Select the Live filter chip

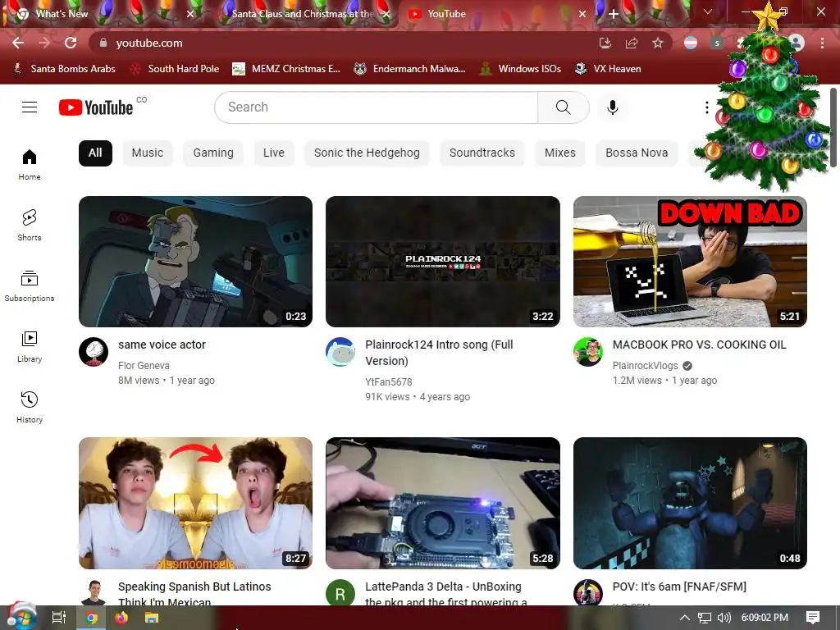pyautogui.click(x=274, y=153)
